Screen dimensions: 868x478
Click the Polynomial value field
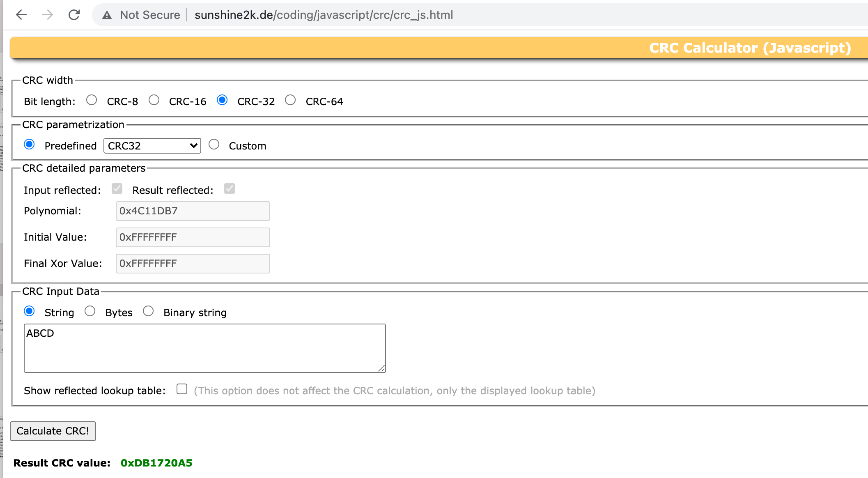[193, 211]
